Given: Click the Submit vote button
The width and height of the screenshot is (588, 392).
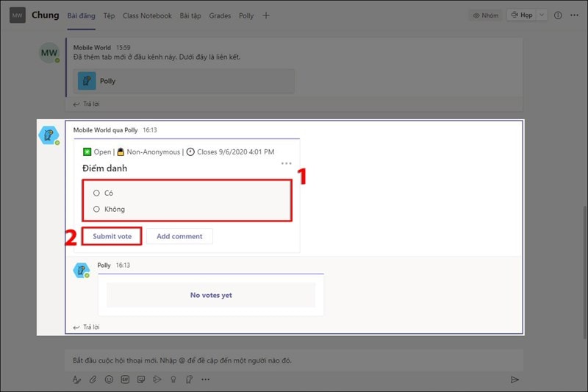Looking at the screenshot, I should tap(112, 236).
